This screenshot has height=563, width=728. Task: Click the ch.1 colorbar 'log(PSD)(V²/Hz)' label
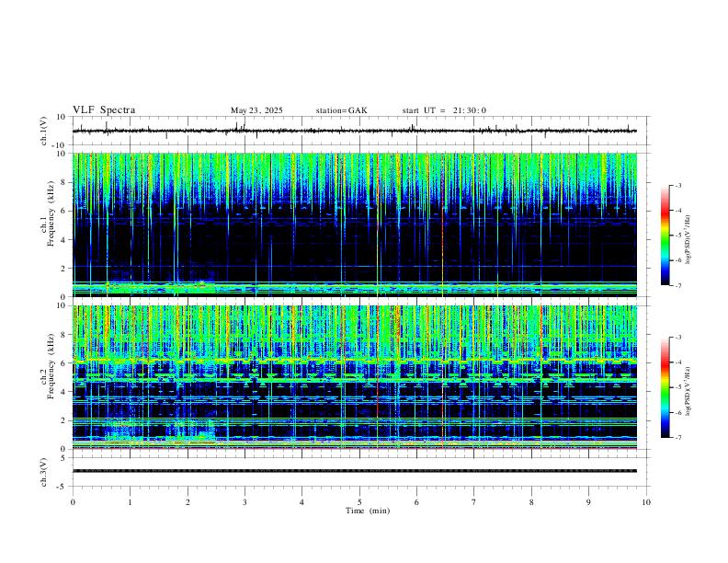688,240
